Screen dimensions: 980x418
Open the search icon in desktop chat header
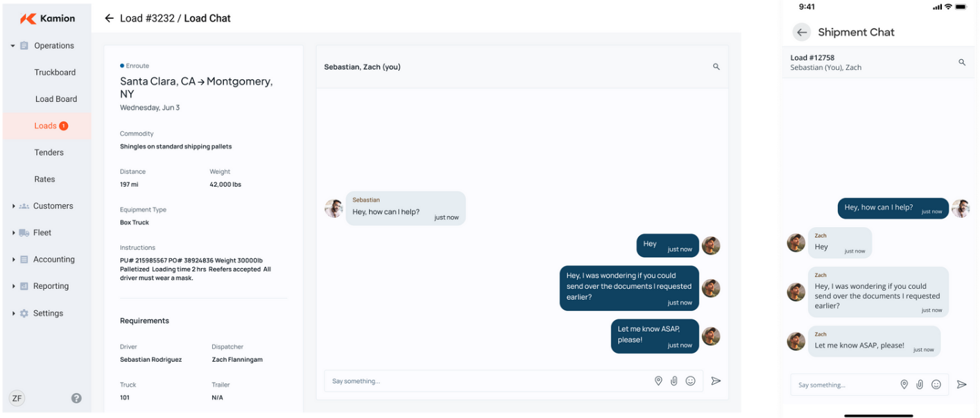[x=716, y=67]
